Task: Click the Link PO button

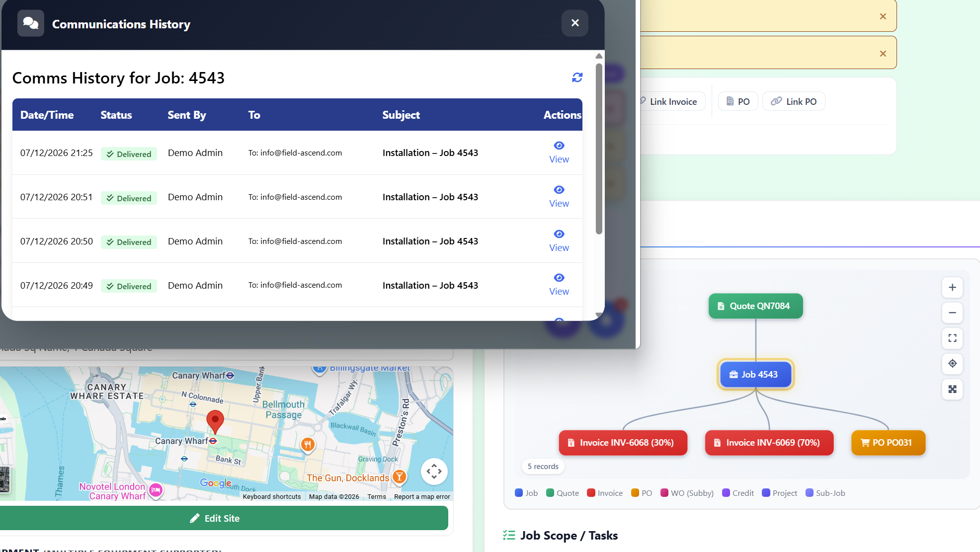Action: point(794,101)
